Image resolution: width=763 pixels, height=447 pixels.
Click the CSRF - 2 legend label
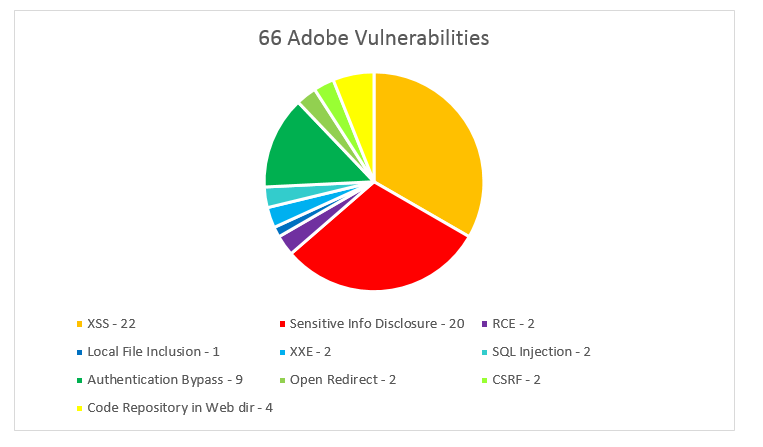coord(516,380)
